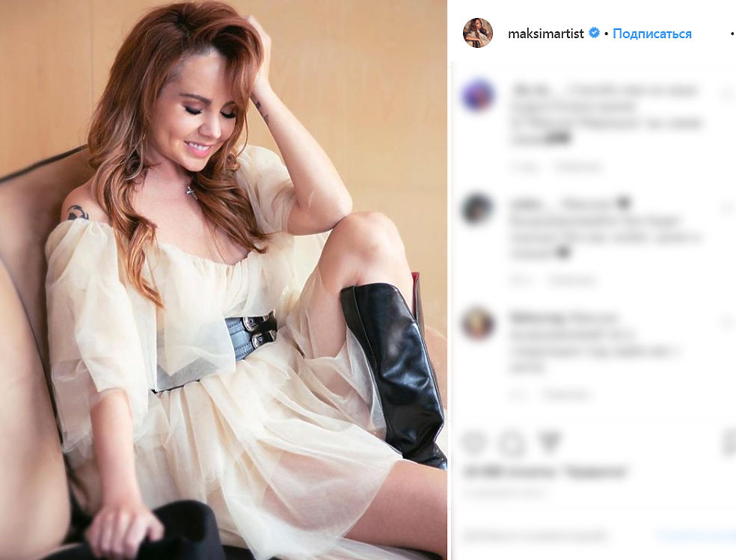
Task: Follow the account via Подписаться
Action: point(652,34)
